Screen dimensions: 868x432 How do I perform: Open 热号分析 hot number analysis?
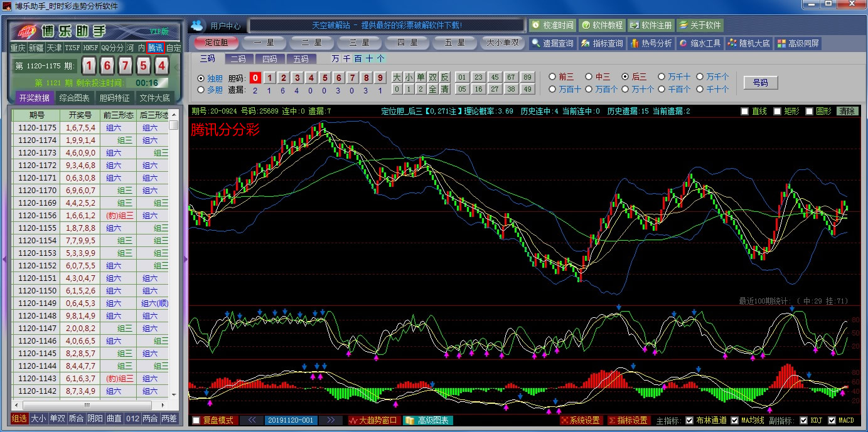(650, 44)
